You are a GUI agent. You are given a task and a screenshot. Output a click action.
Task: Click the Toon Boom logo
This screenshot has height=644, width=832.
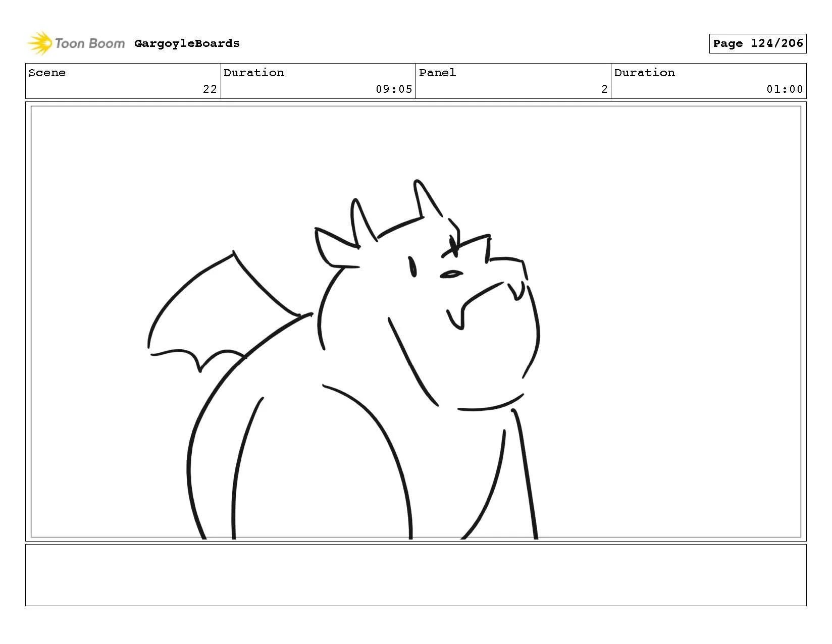click(76, 43)
